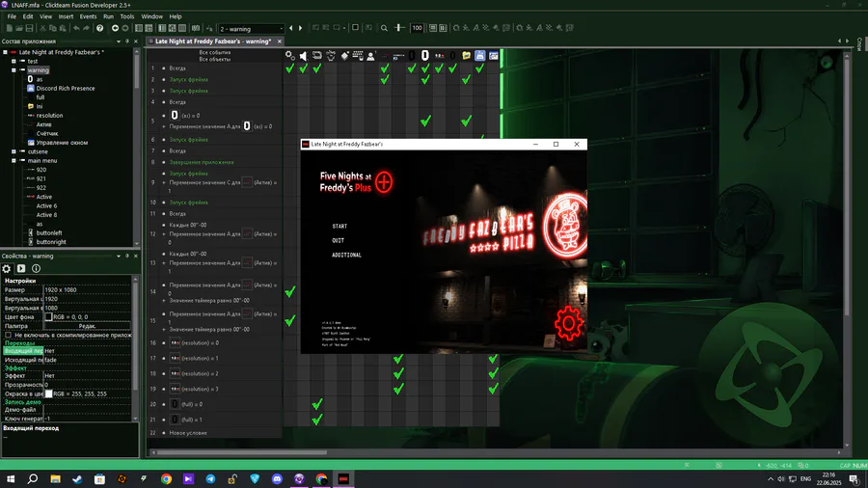Open Windows Start menu

(11, 478)
